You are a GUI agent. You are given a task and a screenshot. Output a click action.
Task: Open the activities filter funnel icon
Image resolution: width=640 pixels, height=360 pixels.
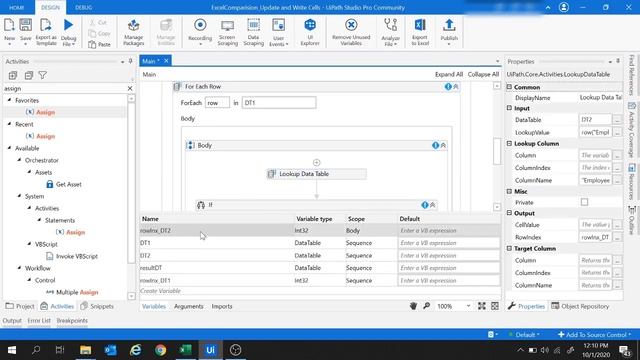(x=42, y=75)
